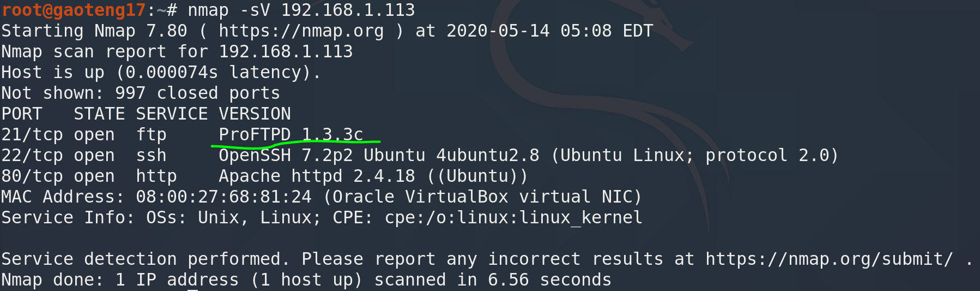
Task: Click the root@gaoteng17 prompt text
Action: pos(74,10)
